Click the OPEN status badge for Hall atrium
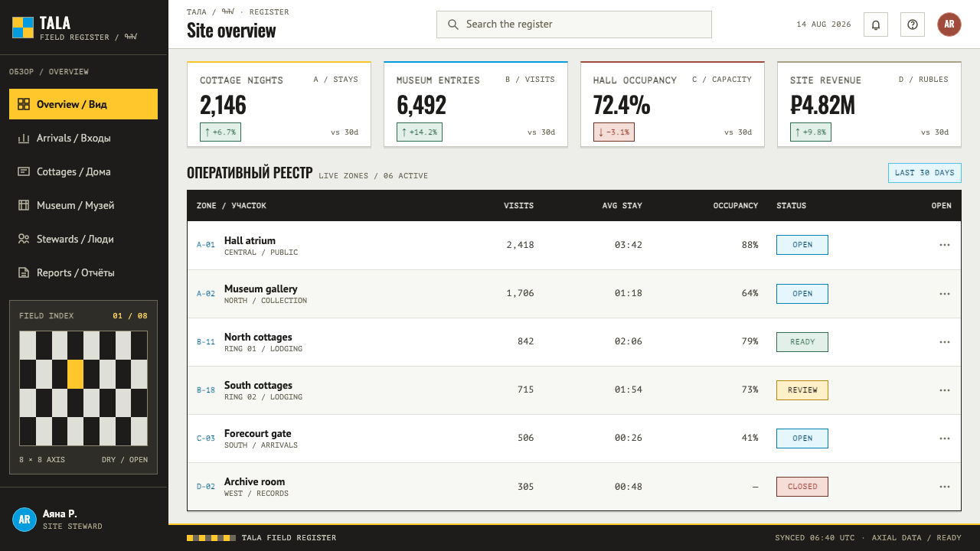Image resolution: width=980 pixels, height=551 pixels. click(x=802, y=245)
